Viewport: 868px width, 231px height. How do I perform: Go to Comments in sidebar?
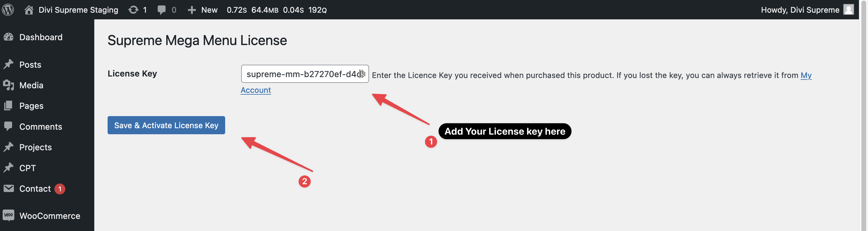click(x=40, y=126)
